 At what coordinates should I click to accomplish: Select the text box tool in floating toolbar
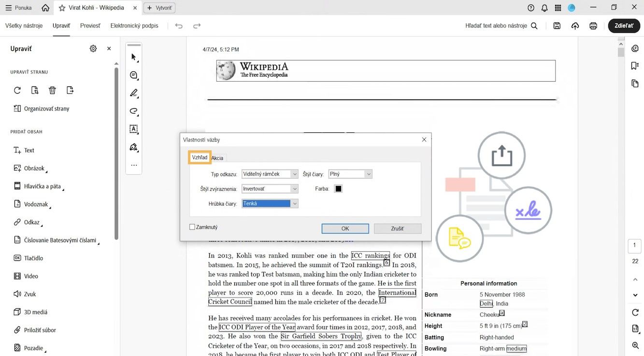(134, 129)
